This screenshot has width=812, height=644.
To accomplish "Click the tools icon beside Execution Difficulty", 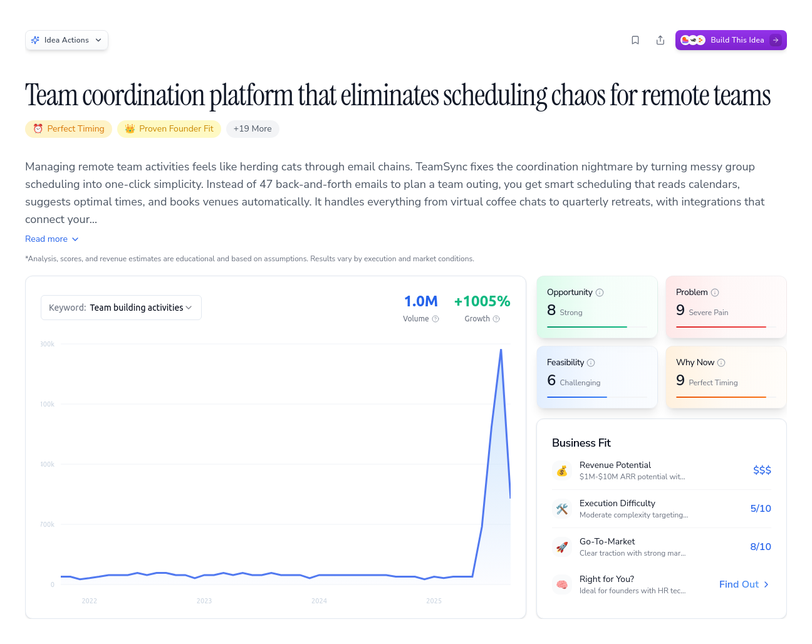I will point(562,509).
